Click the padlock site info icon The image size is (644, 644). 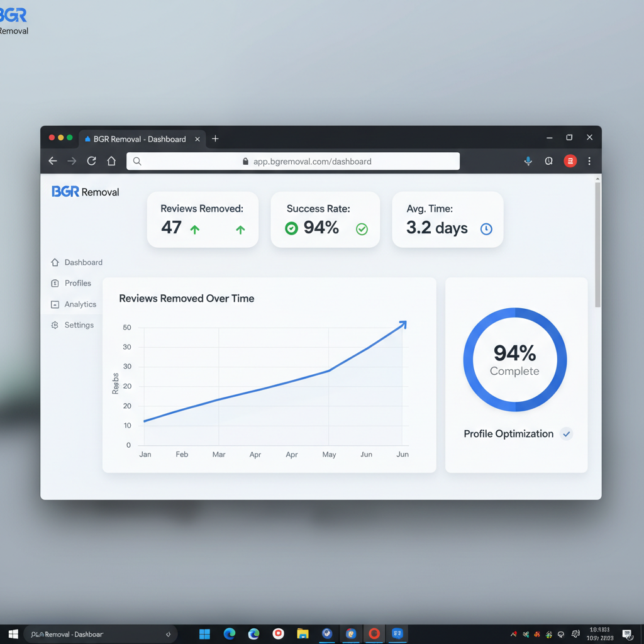click(x=246, y=162)
